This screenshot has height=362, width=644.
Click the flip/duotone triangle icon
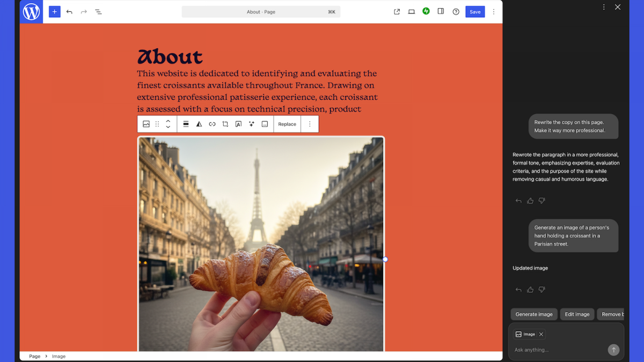click(x=199, y=124)
